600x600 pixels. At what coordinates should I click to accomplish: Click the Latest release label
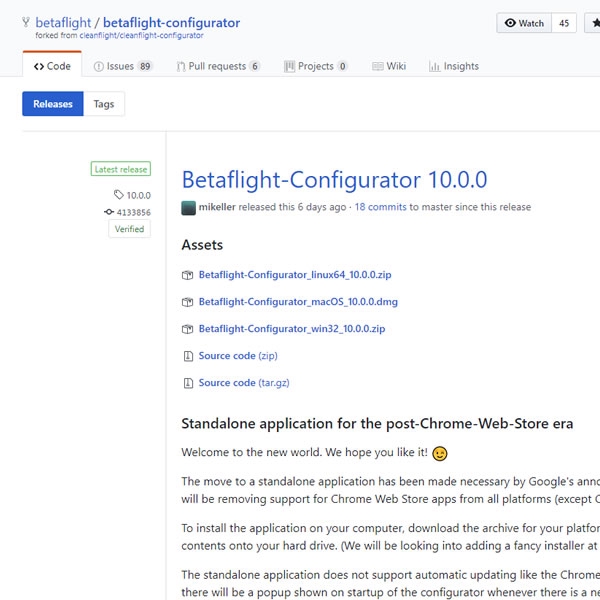(121, 169)
